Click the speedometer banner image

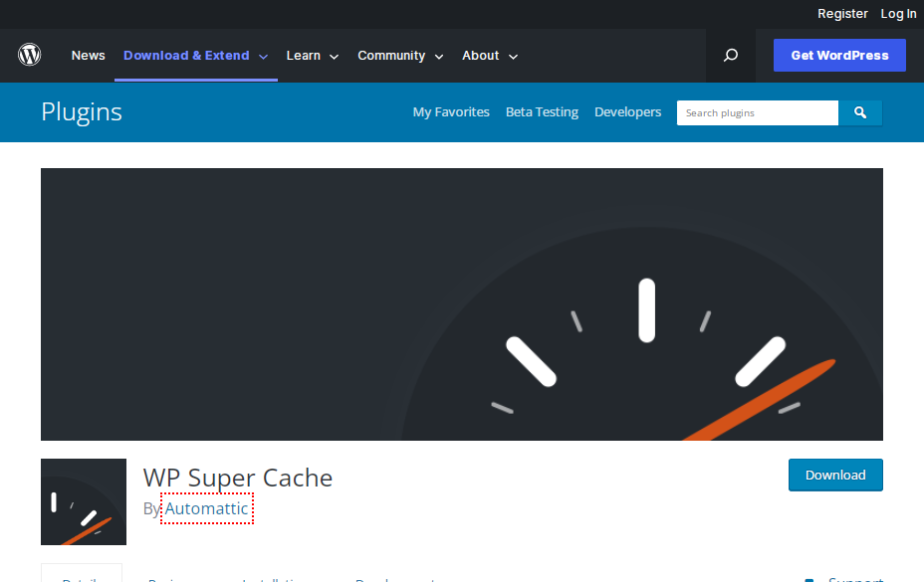coord(461,303)
